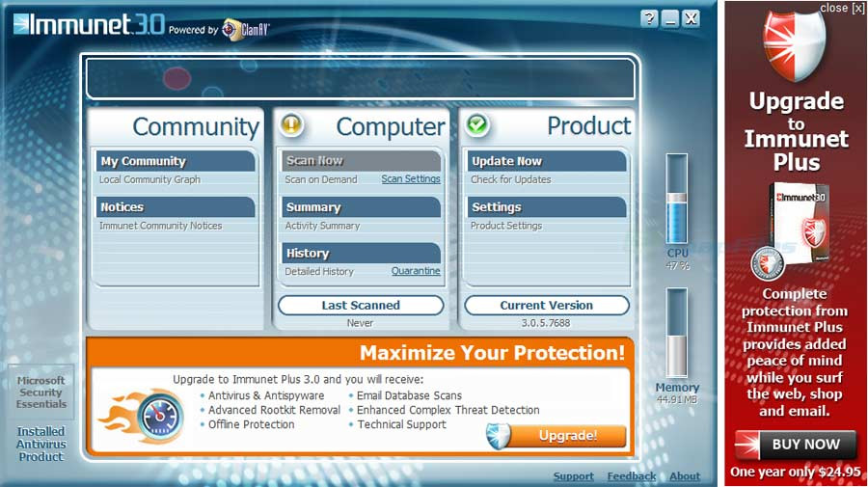The image size is (868, 487).
Task: Click Enhanced Complex Threat Detection bullet
Action: click(448, 410)
